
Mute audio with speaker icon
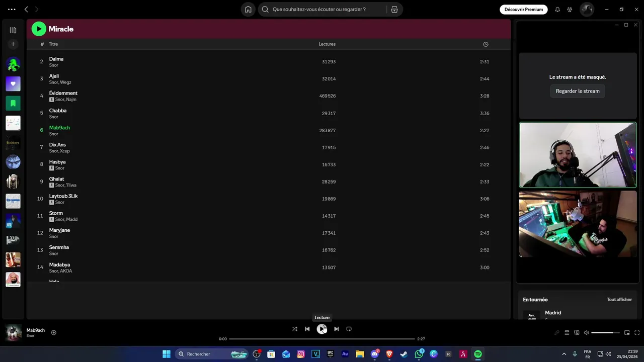tap(586, 332)
